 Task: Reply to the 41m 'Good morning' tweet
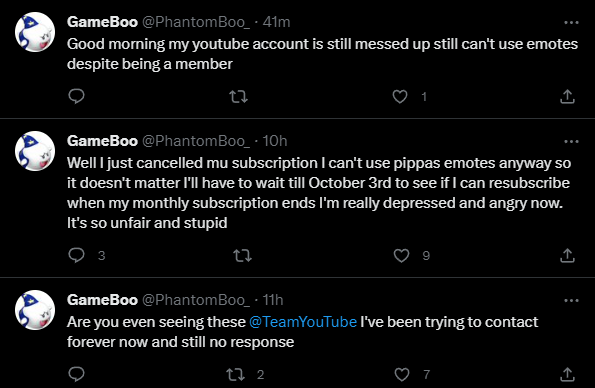coord(76,96)
